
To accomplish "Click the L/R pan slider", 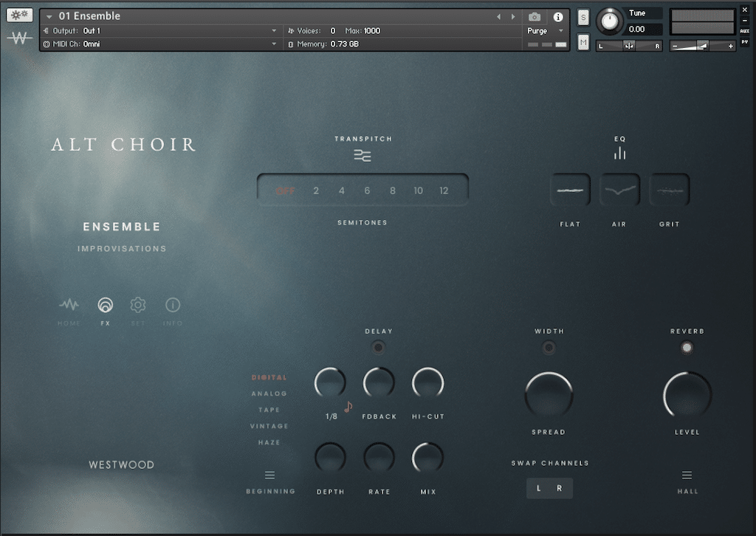I will click(x=629, y=47).
